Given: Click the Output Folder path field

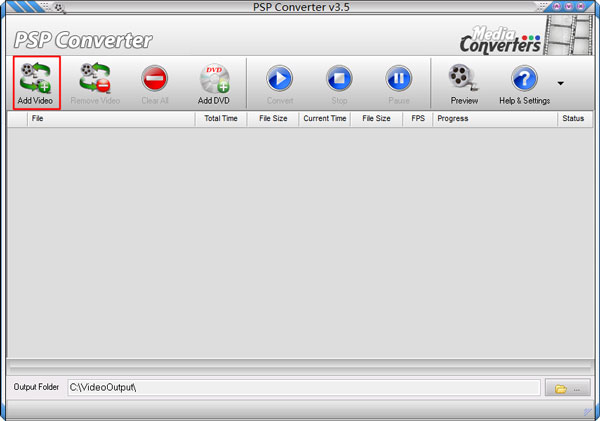Looking at the screenshot, I should tap(300, 387).
